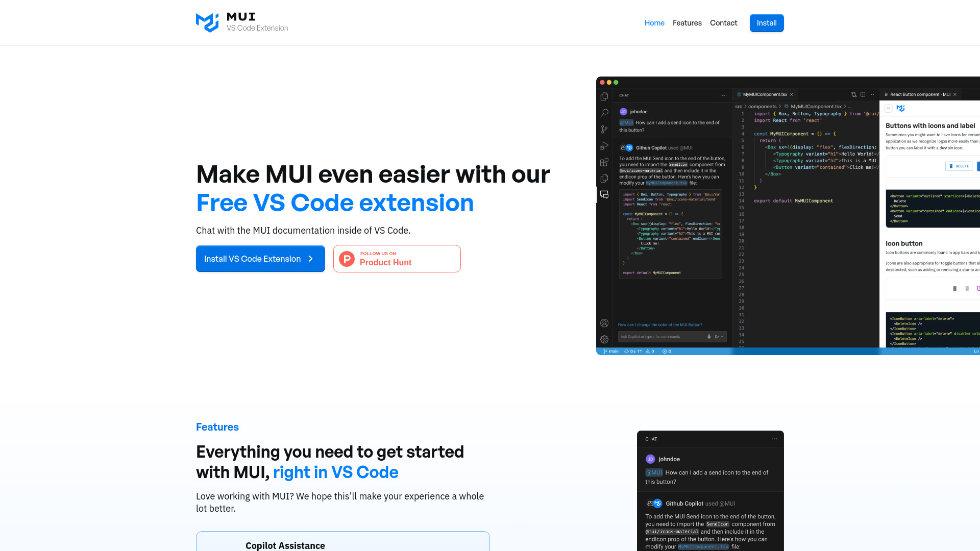The image size is (980, 551).
Task: Click the Product Hunt icon in follow button
Action: 347,258
